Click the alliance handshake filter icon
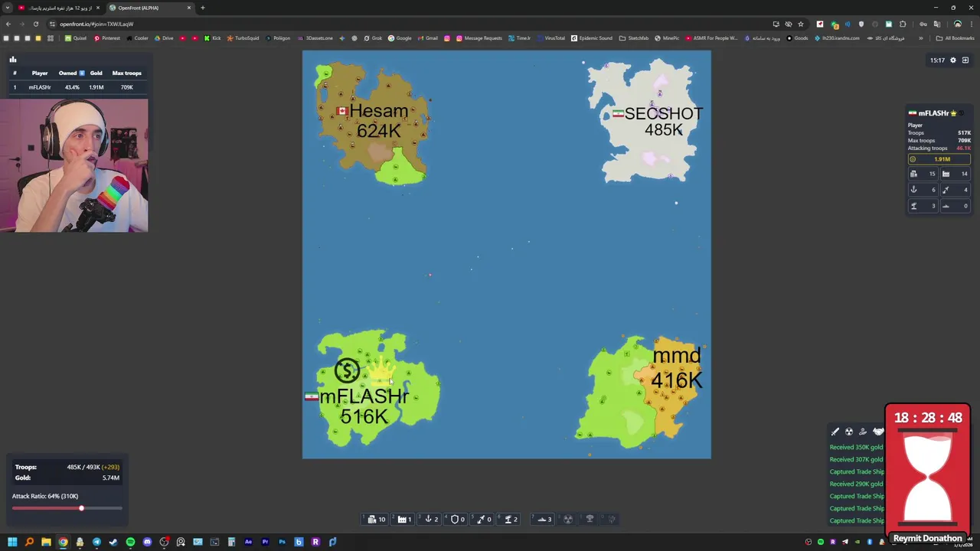Screen dimensions: 980x551 click(x=877, y=432)
